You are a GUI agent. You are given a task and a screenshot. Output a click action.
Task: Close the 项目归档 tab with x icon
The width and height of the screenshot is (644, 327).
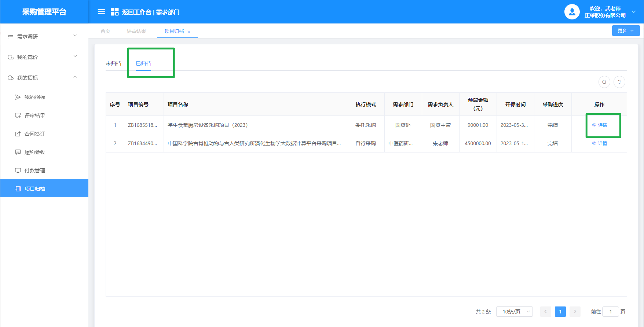click(189, 32)
